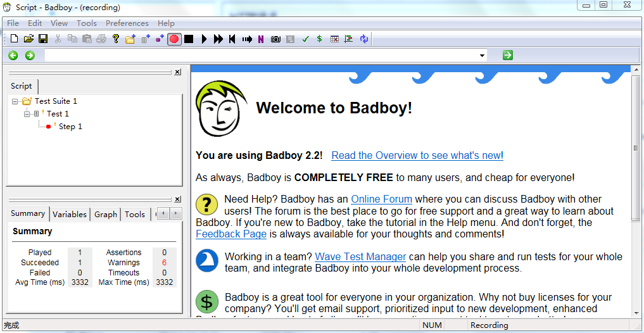644x333 pixels.
Task: Switch to the Graph tab
Action: (x=106, y=215)
